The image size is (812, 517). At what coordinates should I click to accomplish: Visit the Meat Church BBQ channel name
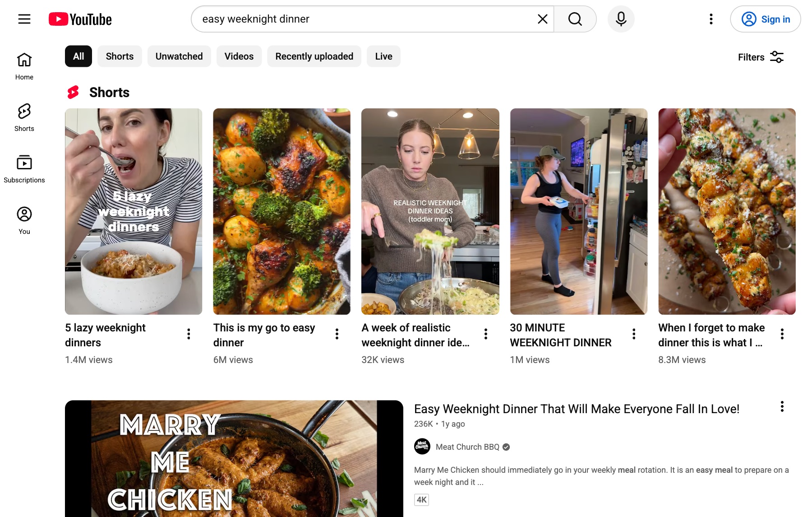pyautogui.click(x=467, y=447)
